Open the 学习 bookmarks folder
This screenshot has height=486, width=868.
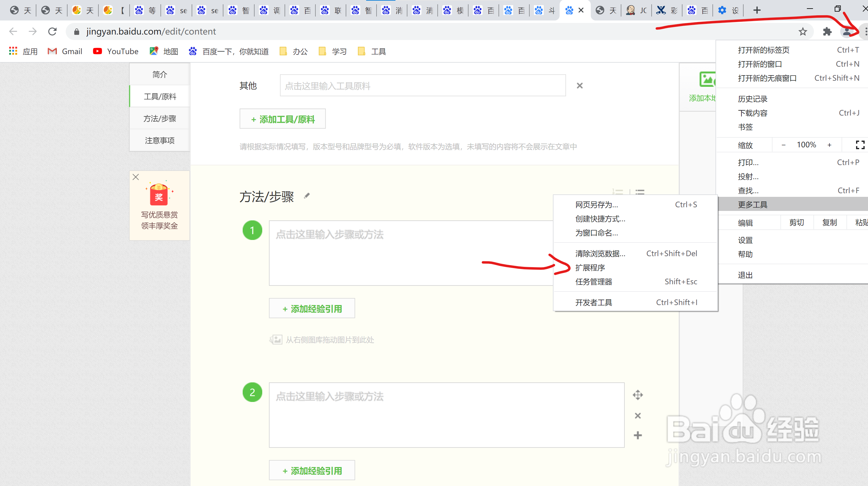pyautogui.click(x=333, y=52)
